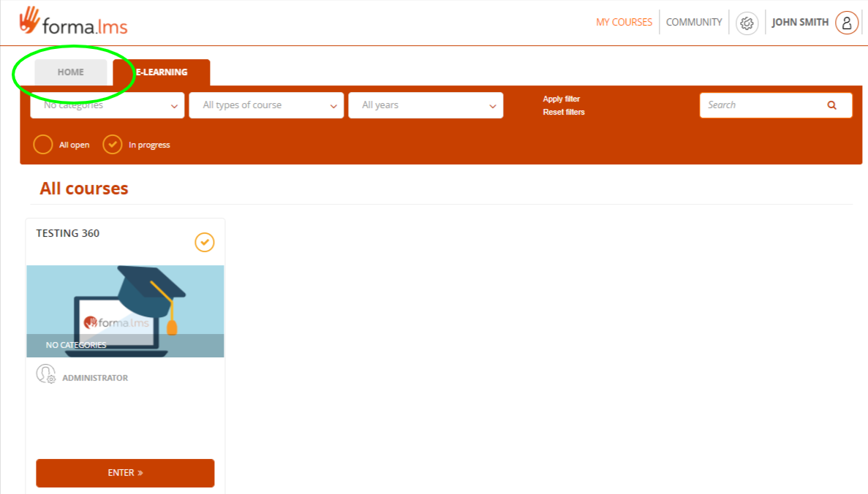Click the Apply filter link
The height and width of the screenshot is (494, 868).
pos(562,99)
